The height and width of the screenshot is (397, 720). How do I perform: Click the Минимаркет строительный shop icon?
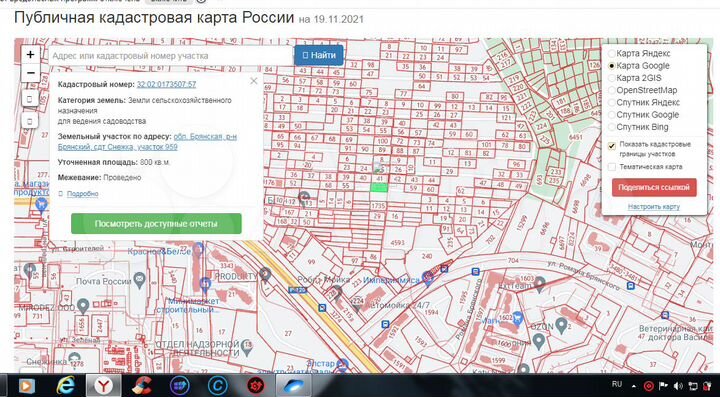click(x=206, y=284)
